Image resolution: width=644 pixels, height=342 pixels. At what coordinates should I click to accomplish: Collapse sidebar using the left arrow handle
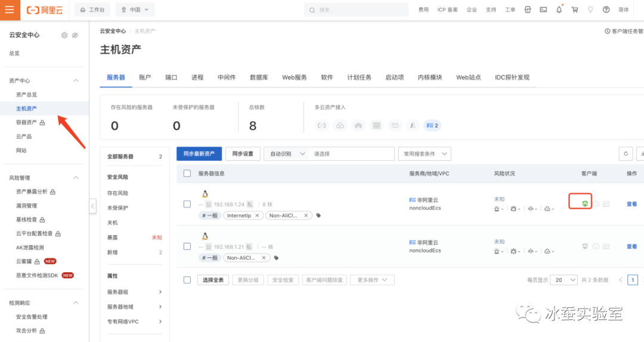[x=93, y=206]
